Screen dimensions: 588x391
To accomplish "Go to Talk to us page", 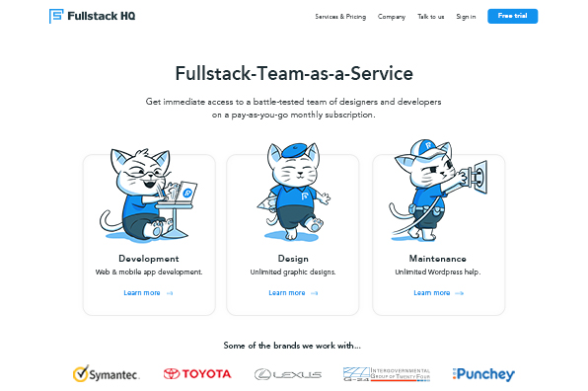I will point(431,17).
